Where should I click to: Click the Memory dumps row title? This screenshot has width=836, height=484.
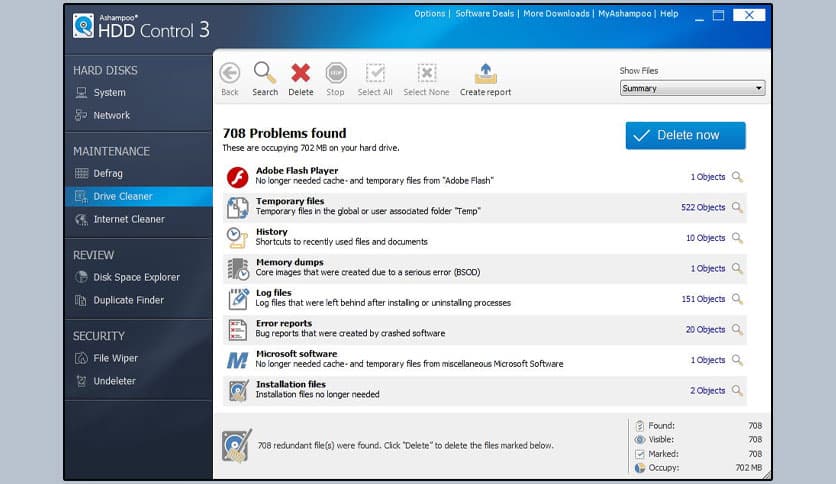pyautogui.click(x=290, y=262)
